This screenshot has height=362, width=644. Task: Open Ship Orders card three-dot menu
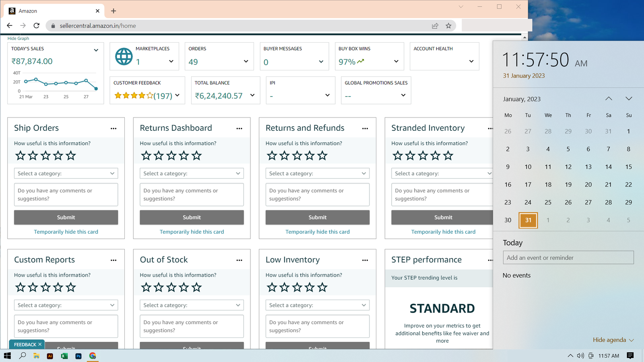coord(114,129)
